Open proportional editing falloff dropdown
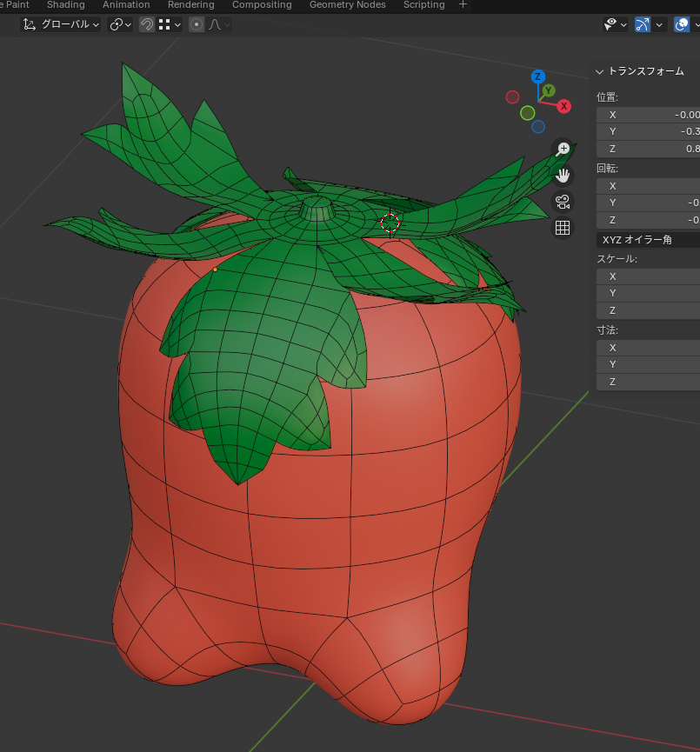This screenshot has width=700, height=752. click(x=219, y=24)
